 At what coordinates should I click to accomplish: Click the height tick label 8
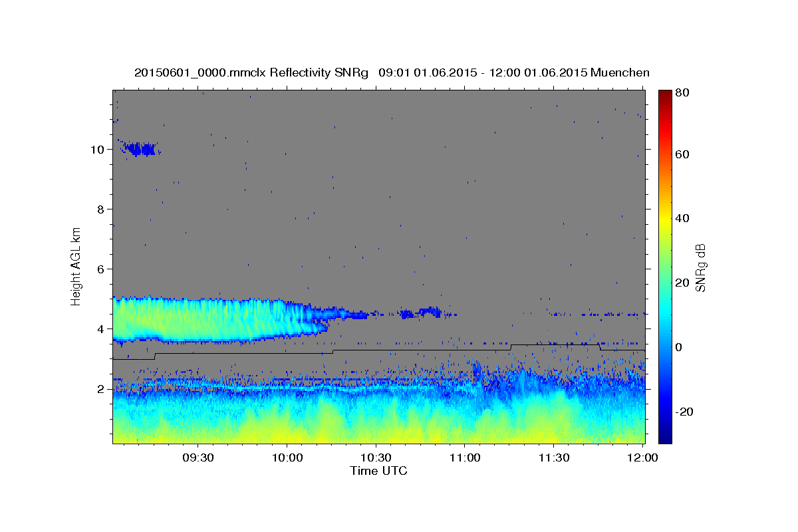point(100,209)
